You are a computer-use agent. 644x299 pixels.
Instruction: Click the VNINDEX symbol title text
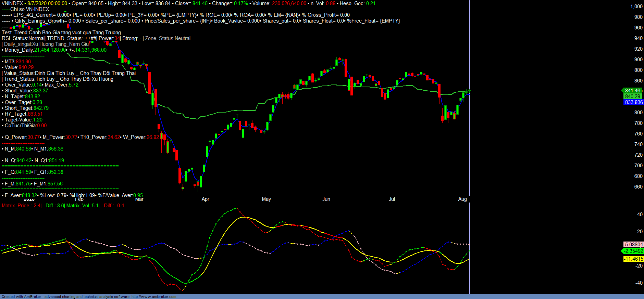coord(12,3)
